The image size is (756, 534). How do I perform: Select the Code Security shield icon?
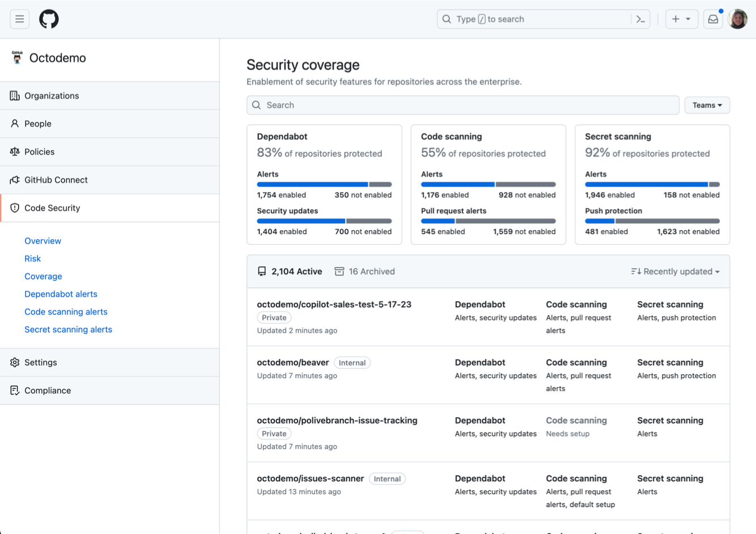click(x=14, y=207)
